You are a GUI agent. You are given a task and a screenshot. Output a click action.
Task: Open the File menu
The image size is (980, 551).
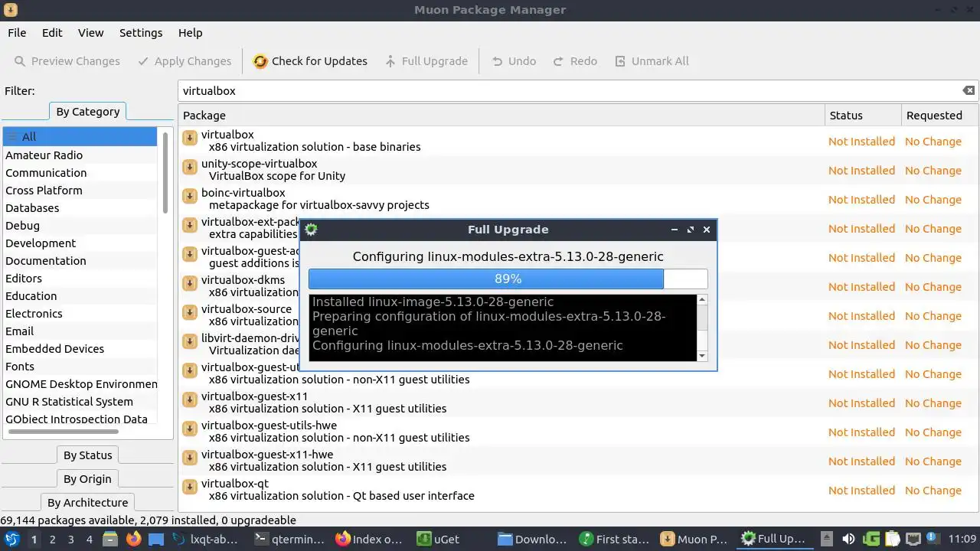17,33
